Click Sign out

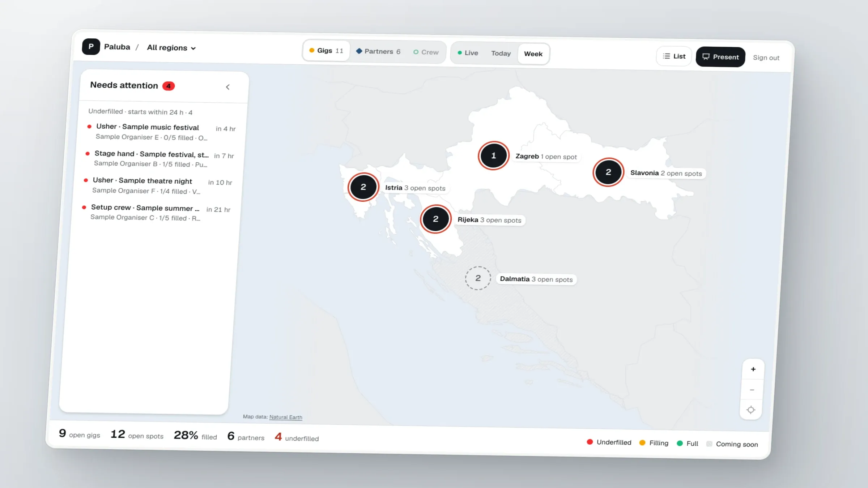coord(766,57)
